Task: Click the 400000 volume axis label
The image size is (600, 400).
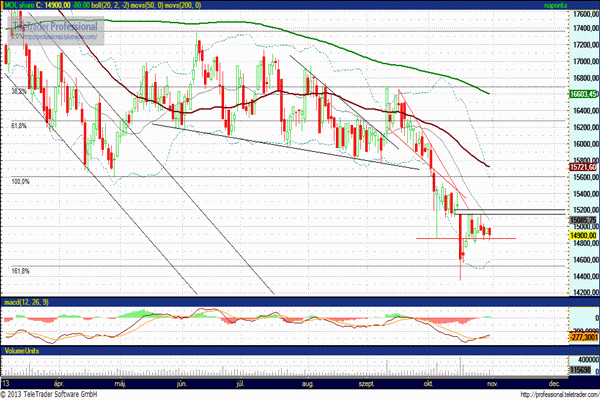Action: [x=588, y=360]
